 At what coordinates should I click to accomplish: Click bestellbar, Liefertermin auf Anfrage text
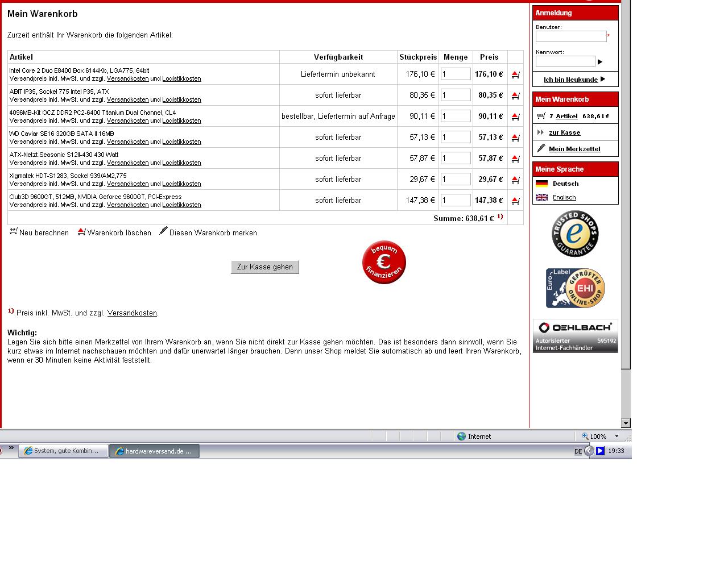coord(338,117)
